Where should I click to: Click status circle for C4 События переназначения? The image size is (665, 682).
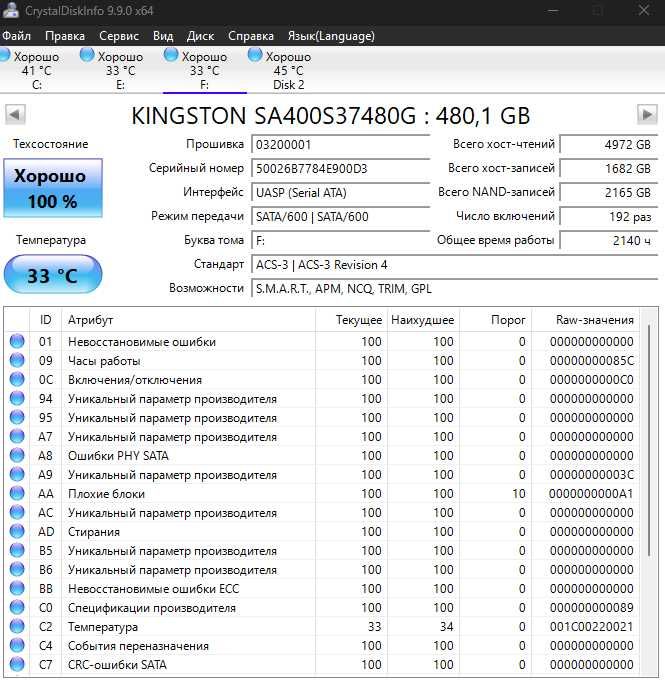coord(17,645)
